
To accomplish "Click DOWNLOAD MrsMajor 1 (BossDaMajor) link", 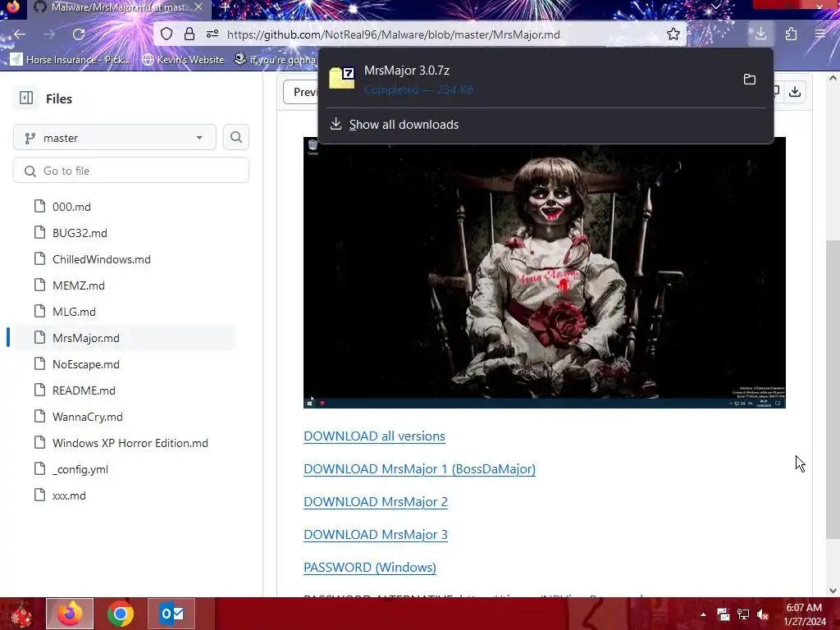I will click(419, 468).
